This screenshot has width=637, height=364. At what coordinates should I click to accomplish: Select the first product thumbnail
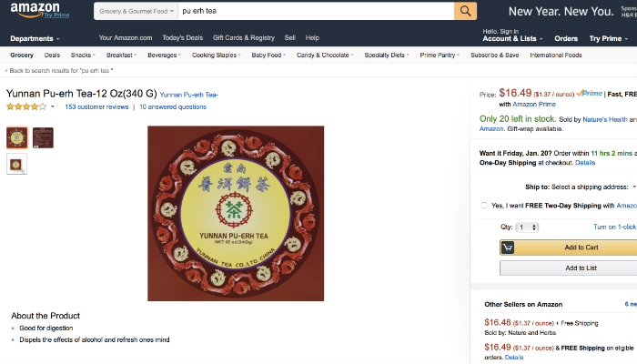pos(17,137)
